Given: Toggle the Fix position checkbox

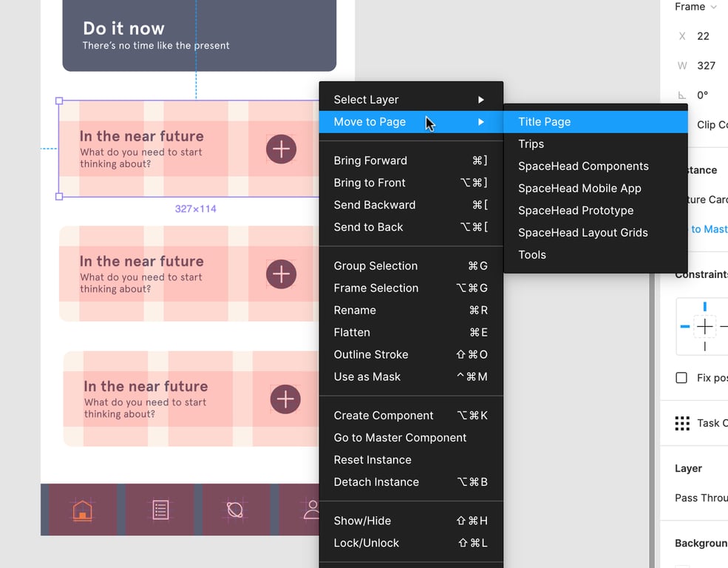Looking at the screenshot, I should click(x=681, y=378).
